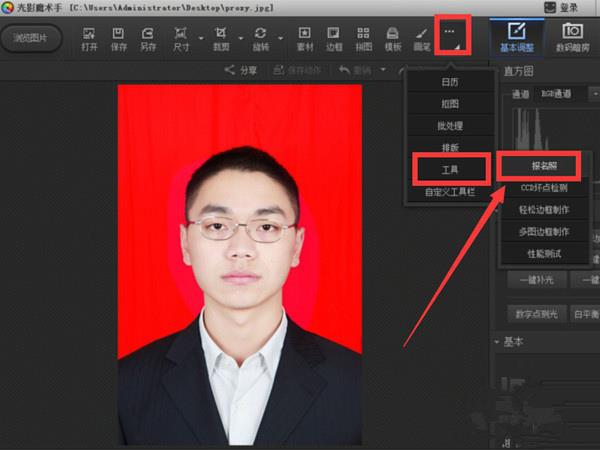The image size is (600, 450).
Task: Collapse the 基本 section
Action: point(498,342)
